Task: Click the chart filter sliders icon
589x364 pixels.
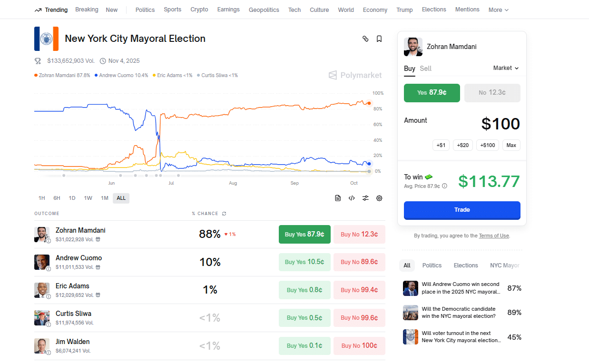Action: pyautogui.click(x=365, y=198)
